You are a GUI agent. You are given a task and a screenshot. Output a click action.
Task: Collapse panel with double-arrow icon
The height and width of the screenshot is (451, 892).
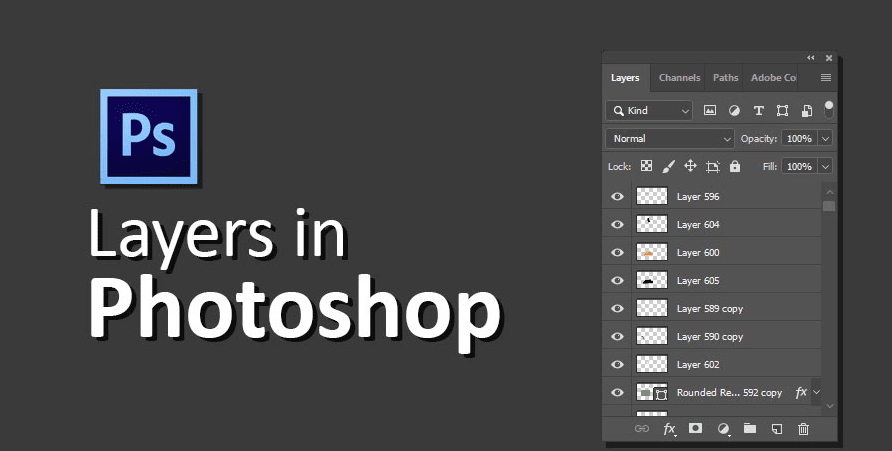pyautogui.click(x=811, y=57)
